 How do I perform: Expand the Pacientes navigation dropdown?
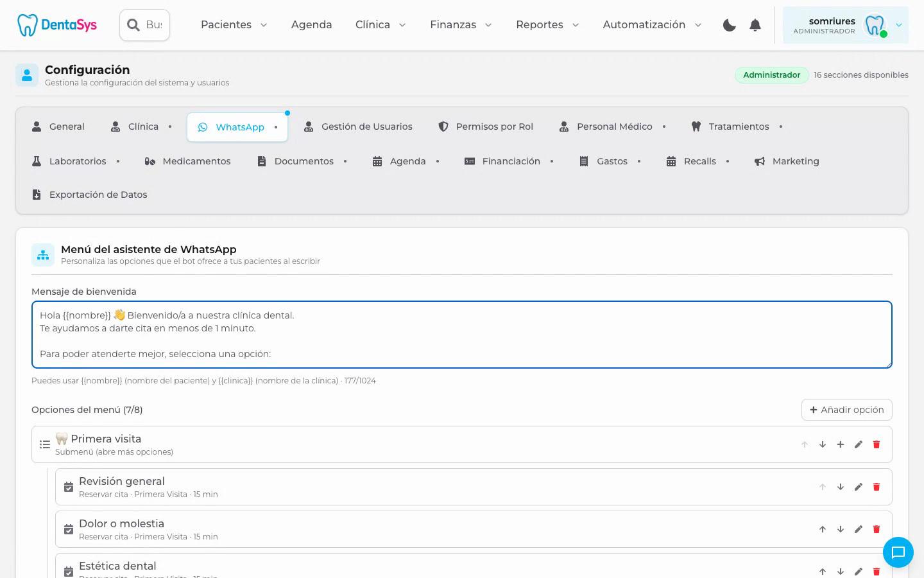[x=234, y=25]
